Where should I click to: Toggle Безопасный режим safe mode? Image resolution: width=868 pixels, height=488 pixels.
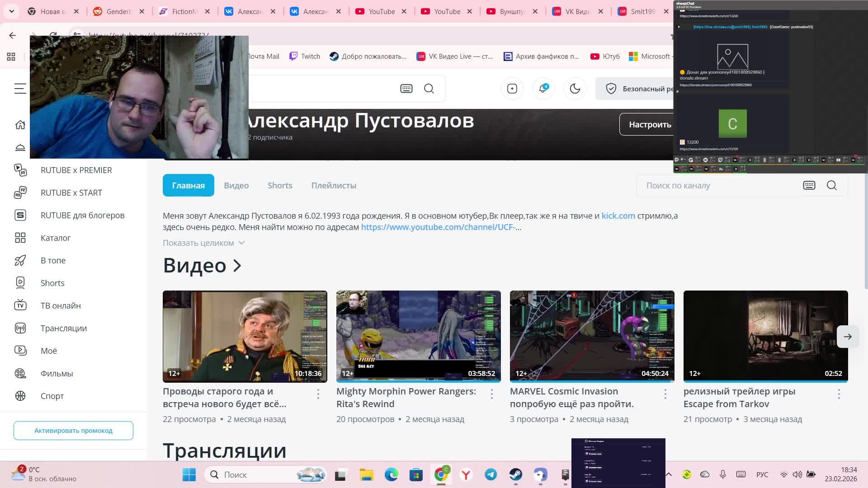637,89
